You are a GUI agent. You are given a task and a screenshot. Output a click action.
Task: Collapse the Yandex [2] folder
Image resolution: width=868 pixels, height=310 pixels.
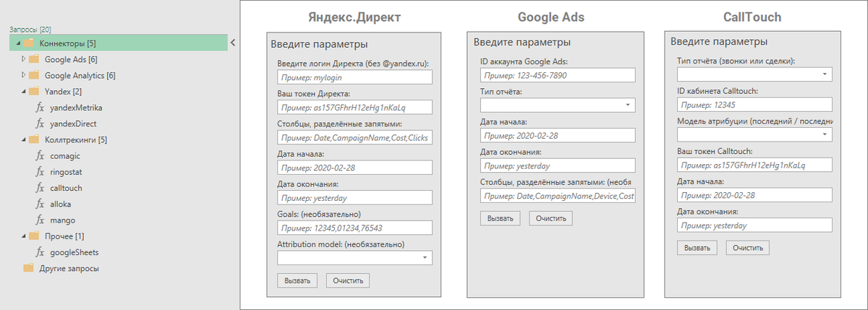23,92
